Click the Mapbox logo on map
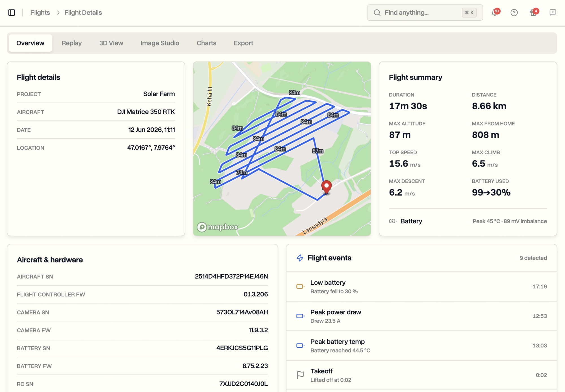565x392 pixels. [x=218, y=227]
